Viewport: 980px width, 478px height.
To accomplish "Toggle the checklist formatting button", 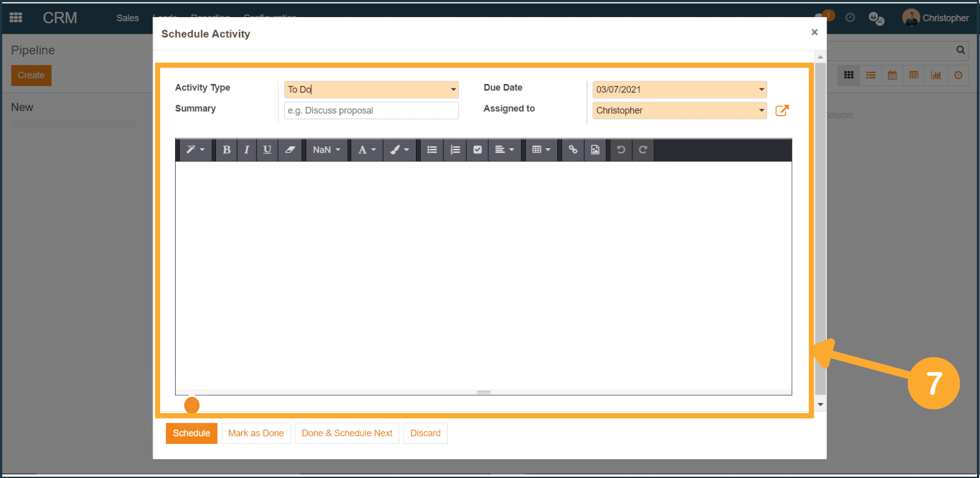I will (478, 150).
